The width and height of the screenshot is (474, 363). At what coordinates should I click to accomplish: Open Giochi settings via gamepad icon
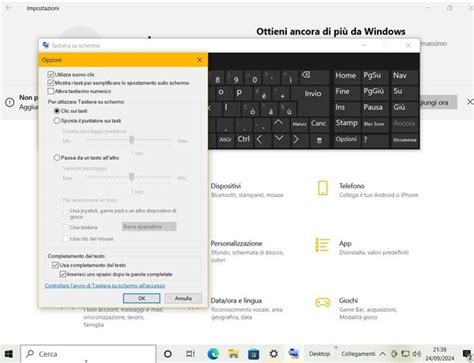[322, 303]
